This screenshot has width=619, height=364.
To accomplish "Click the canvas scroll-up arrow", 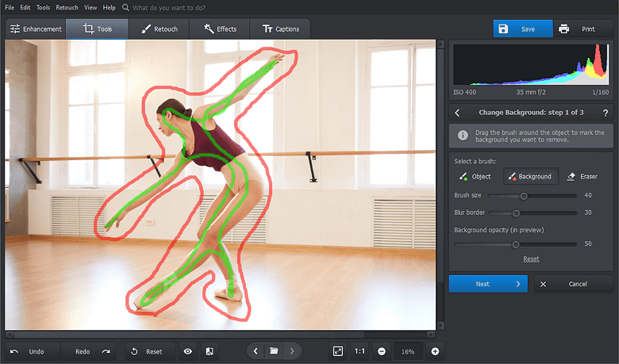I will point(440,44).
